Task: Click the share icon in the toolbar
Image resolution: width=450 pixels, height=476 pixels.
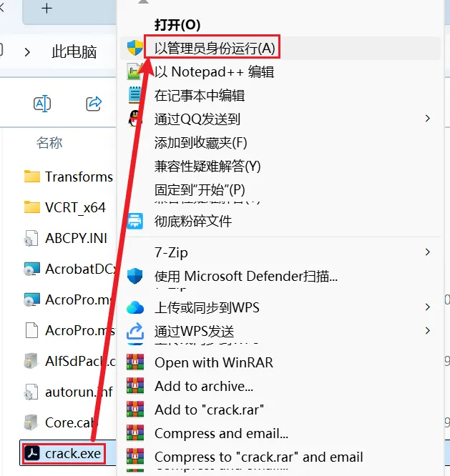Action: tap(94, 104)
